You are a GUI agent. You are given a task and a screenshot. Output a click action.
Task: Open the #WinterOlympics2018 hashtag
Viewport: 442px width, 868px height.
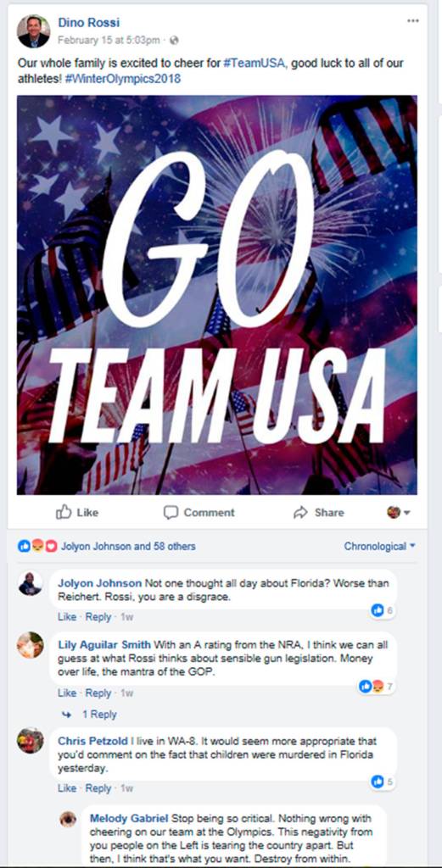(x=122, y=79)
